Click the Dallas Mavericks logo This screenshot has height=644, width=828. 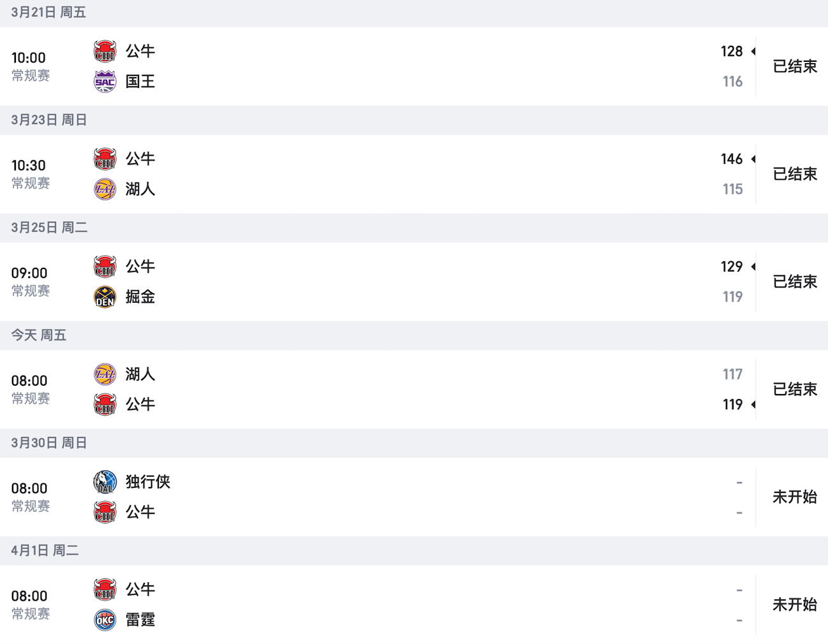point(105,482)
